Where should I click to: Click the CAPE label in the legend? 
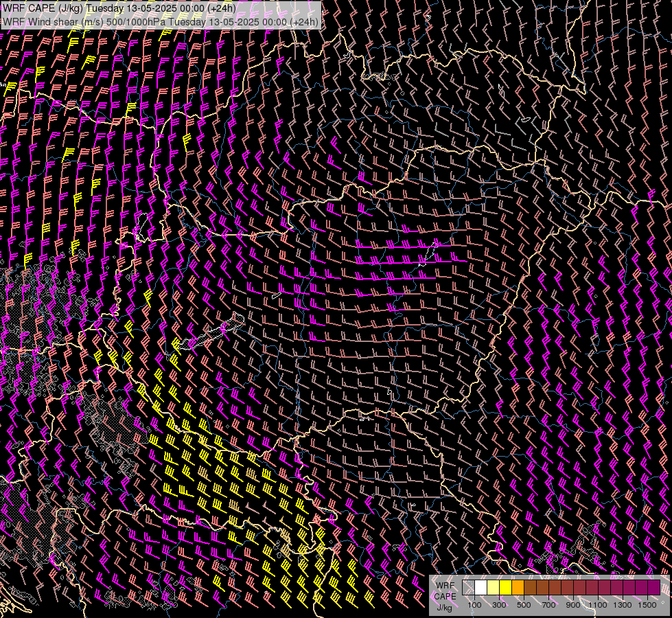pos(445,597)
